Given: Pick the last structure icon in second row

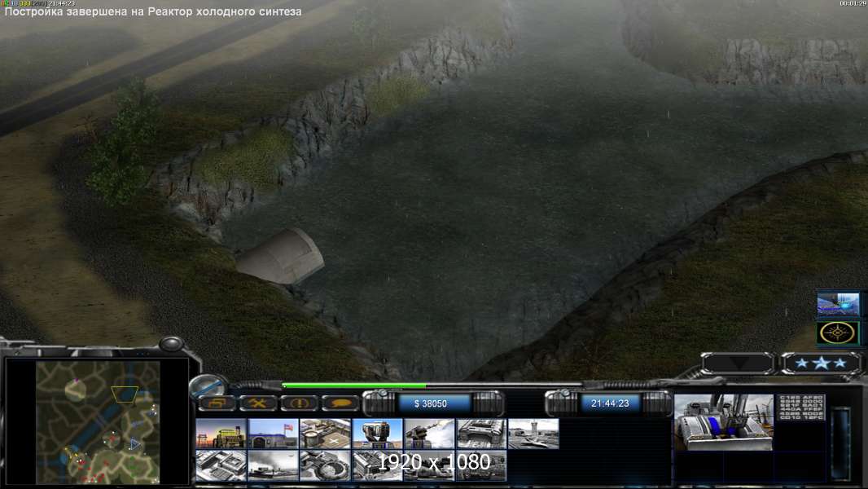Looking at the screenshot, I should pos(481,465).
